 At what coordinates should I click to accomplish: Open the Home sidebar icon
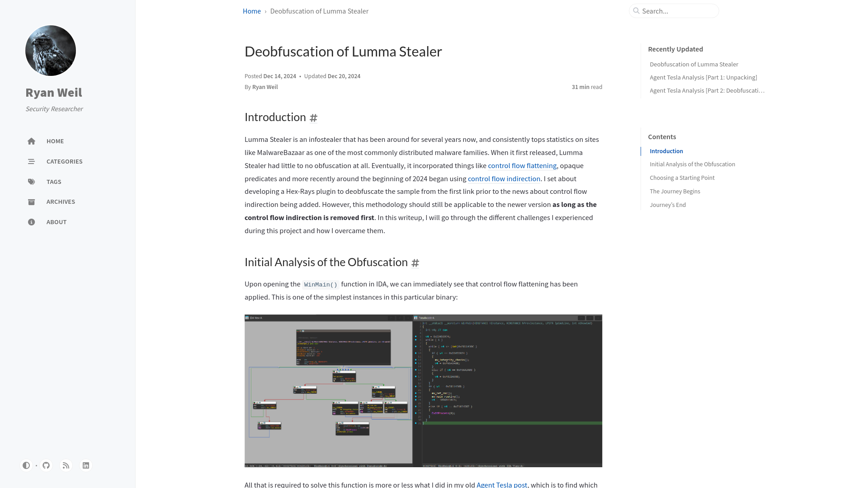[x=31, y=141]
